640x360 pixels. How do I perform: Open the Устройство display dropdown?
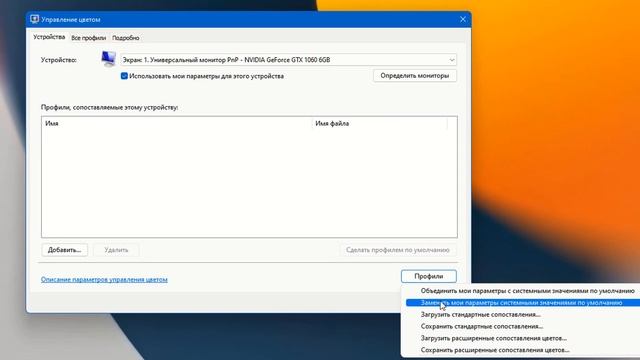coord(288,60)
